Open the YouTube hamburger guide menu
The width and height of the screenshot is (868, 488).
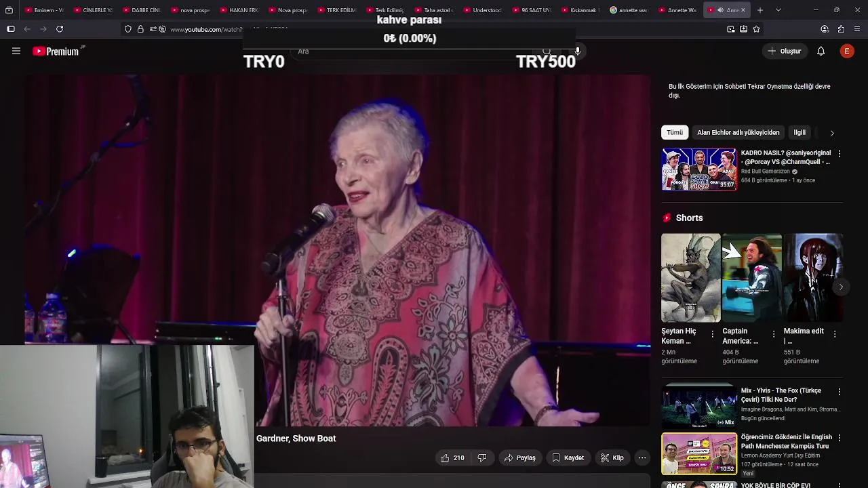(16, 51)
